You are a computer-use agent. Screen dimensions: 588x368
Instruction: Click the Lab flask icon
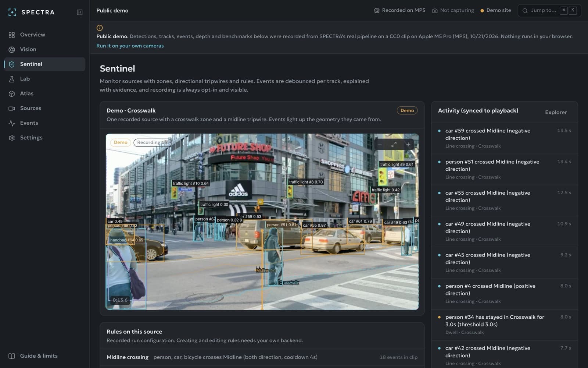pyautogui.click(x=12, y=79)
